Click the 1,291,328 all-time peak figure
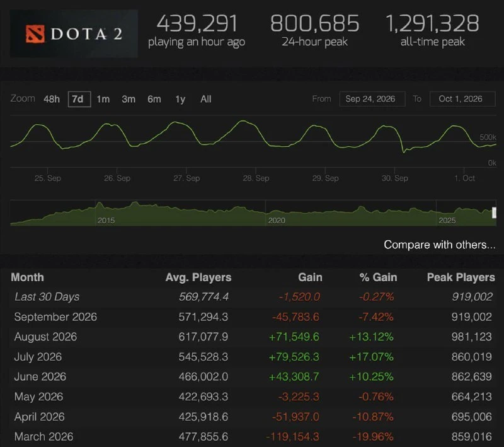 coord(432,23)
